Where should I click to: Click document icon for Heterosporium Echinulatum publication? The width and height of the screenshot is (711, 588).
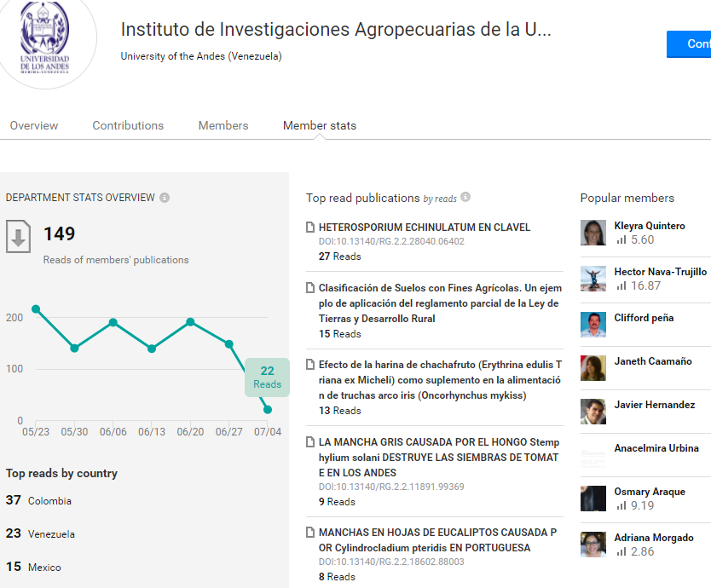[x=310, y=228]
